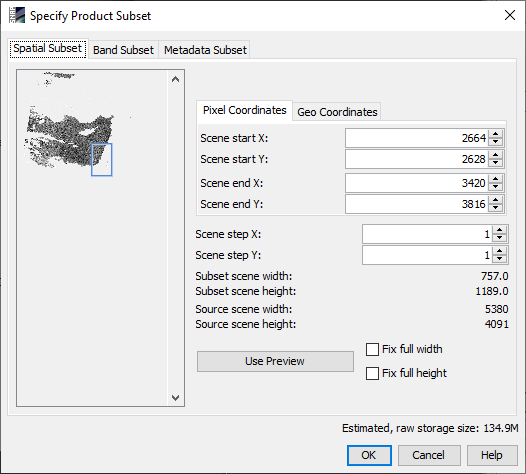Increase Scene step X with up arrow
526x474 pixels.
coord(500,230)
